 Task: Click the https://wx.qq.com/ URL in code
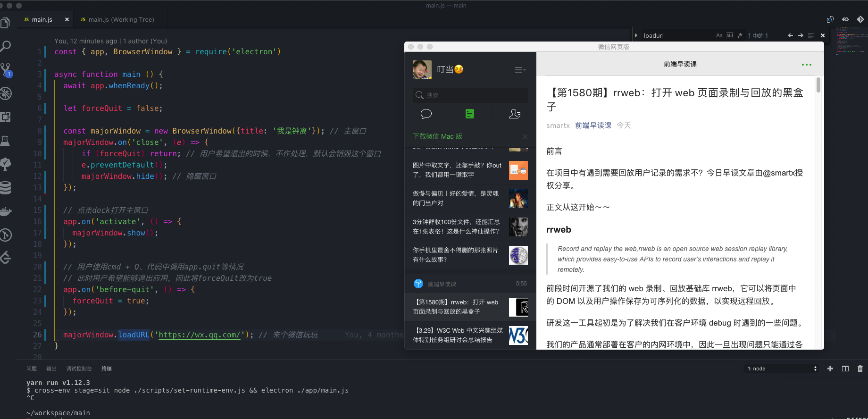200,335
